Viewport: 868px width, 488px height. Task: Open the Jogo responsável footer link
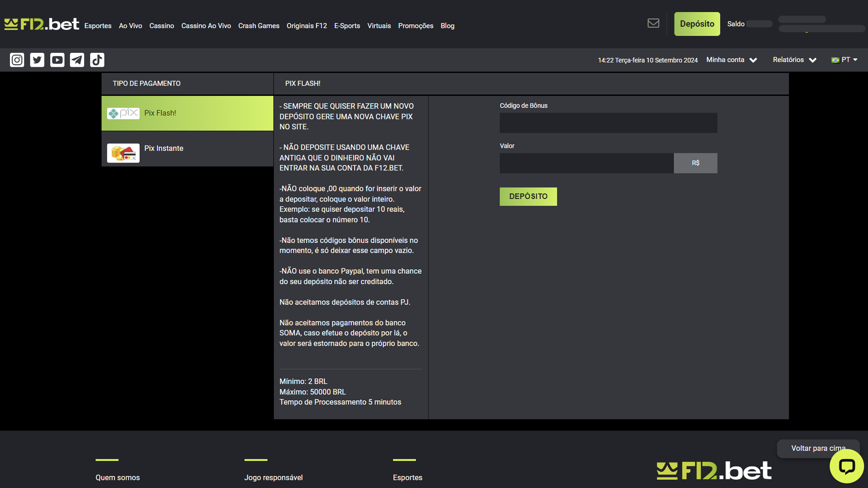pyautogui.click(x=273, y=478)
